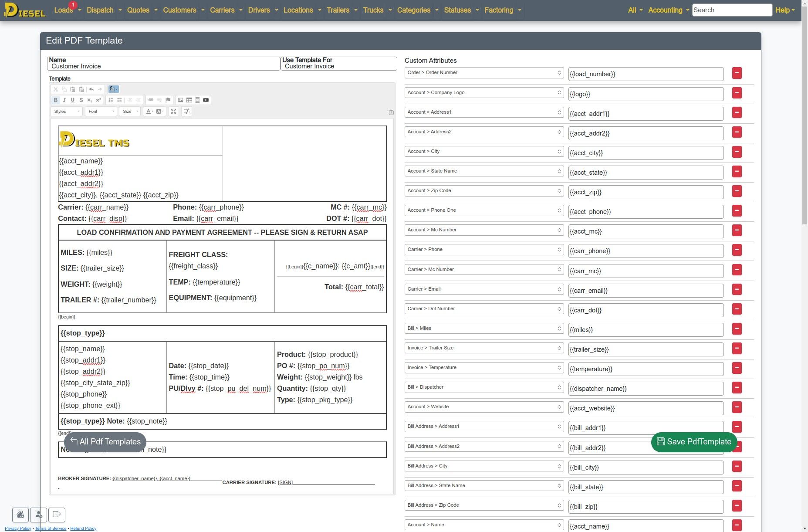This screenshot has height=532, width=808.
Task: Toggle underline formatting in the editor toolbar
Action: pyautogui.click(x=72, y=100)
